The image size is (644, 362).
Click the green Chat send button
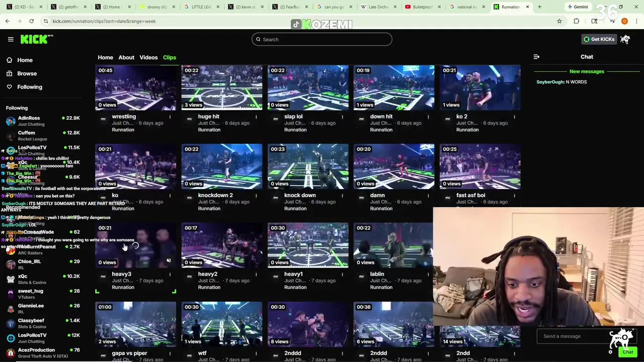(x=627, y=352)
